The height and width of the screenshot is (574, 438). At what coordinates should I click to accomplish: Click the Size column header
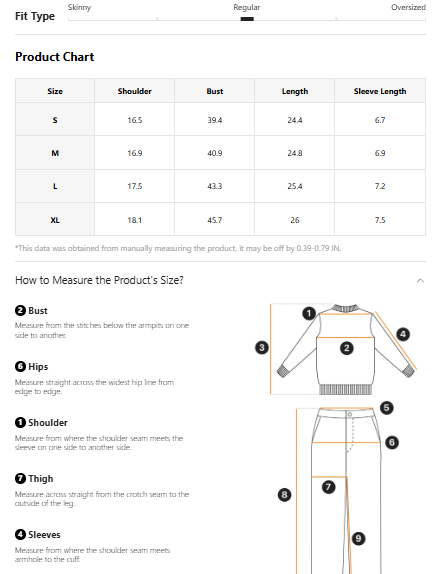click(55, 91)
